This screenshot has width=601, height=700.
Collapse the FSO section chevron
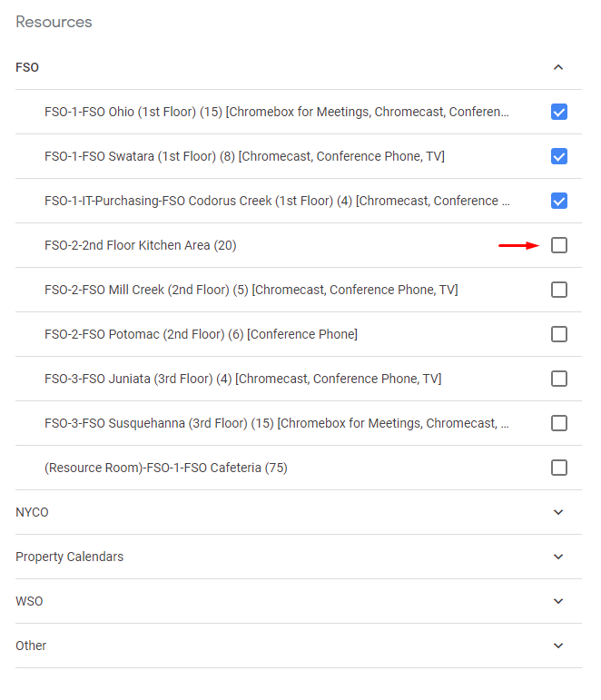(x=558, y=67)
